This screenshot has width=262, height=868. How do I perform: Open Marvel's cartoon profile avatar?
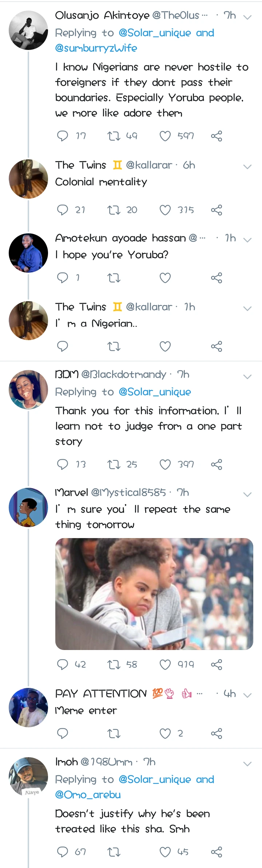click(28, 507)
